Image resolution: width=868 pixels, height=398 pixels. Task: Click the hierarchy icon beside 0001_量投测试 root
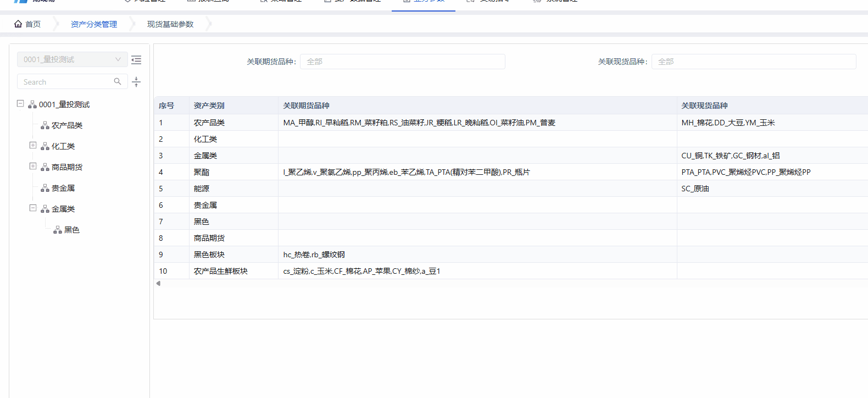(x=32, y=104)
